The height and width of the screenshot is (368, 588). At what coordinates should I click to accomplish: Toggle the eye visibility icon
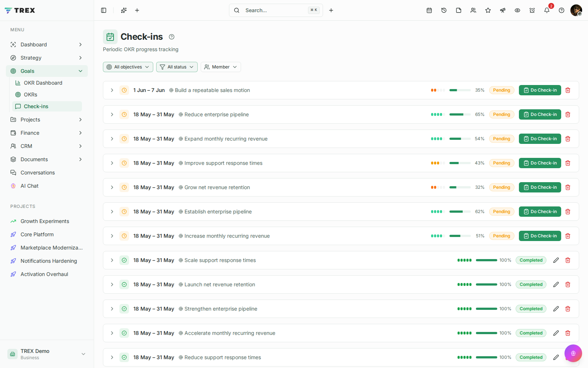(517, 10)
